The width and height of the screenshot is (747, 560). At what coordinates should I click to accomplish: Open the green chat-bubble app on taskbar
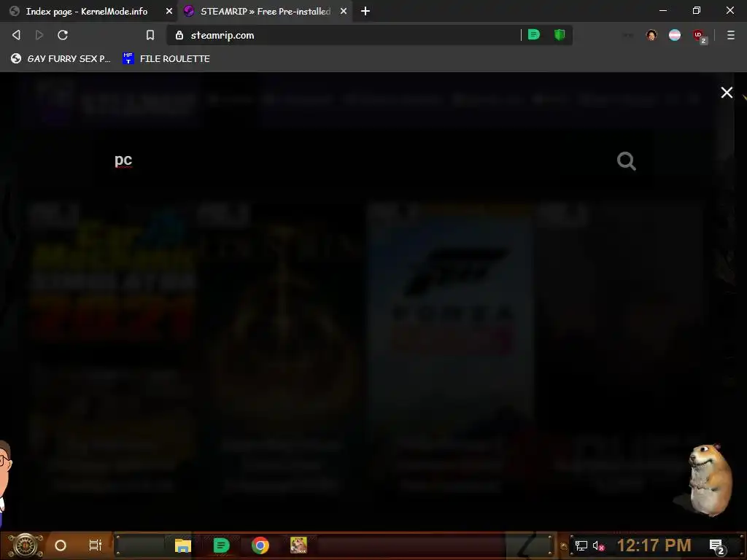click(x=221, y=545)
